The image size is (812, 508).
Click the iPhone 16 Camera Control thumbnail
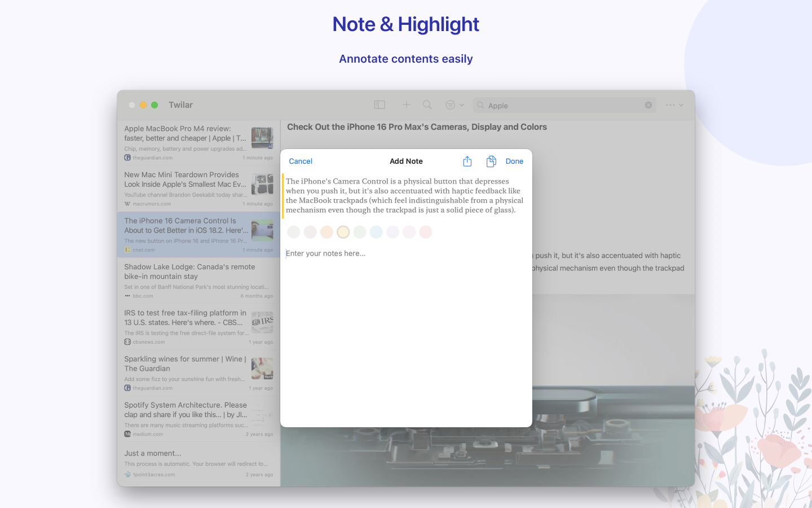(262, 231)
